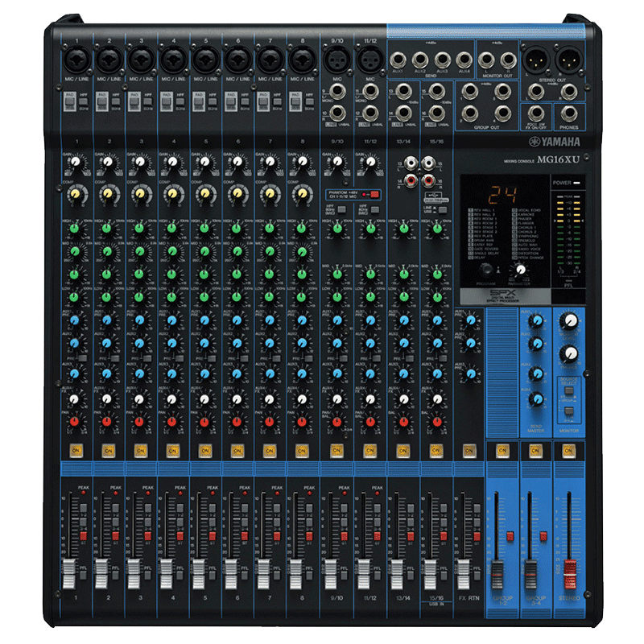Toggle channel 3 HPF 80Hz switch
Screen dimensions: 644x644
pyautogui.click(x=148, y=102)
